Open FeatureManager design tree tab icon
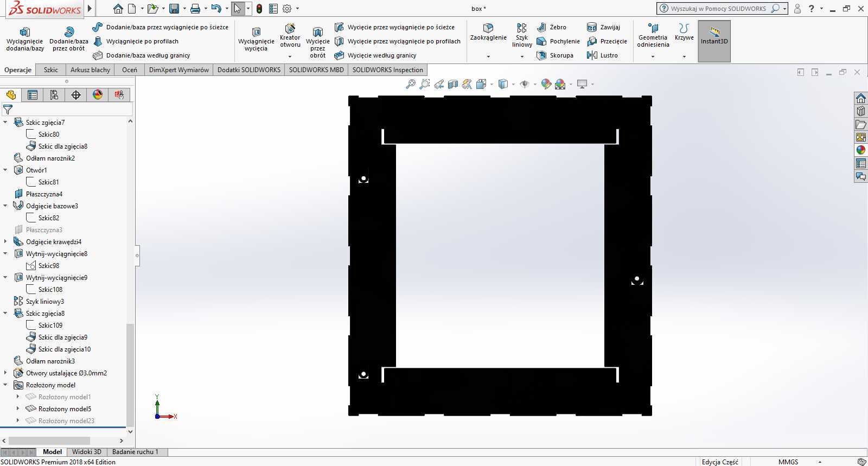The height and width of the screenshot is (466, 868). (11, 95)
